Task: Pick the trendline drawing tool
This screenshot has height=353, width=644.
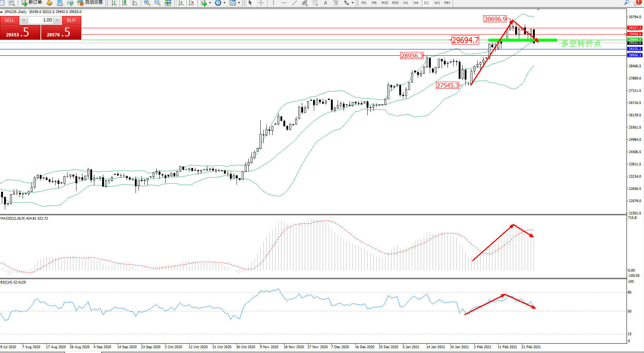Action: tap(295, 3)
